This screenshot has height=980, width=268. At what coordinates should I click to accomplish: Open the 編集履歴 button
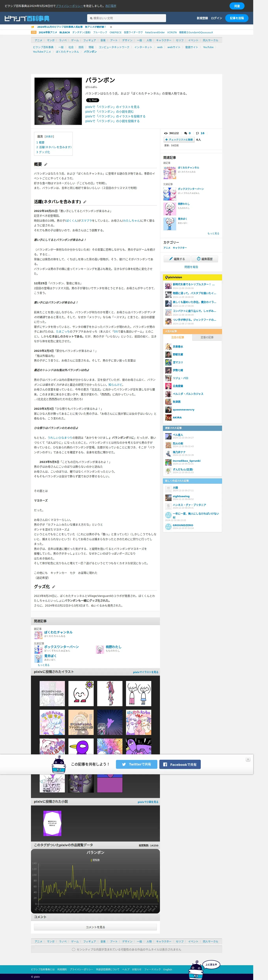click(205, 259)
